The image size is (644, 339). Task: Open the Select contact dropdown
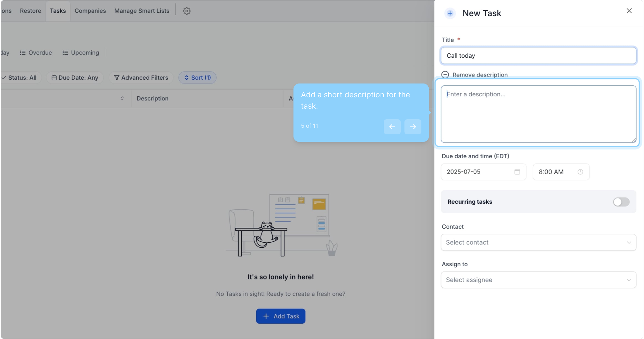click(538, 242)
